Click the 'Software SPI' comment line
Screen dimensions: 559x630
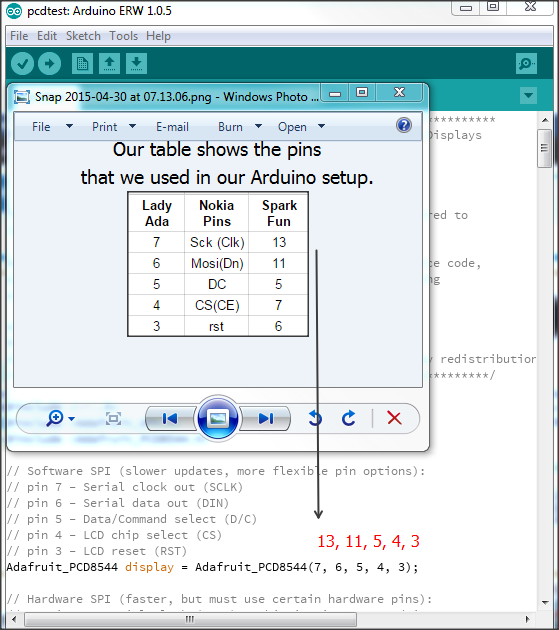click(216, 471)
